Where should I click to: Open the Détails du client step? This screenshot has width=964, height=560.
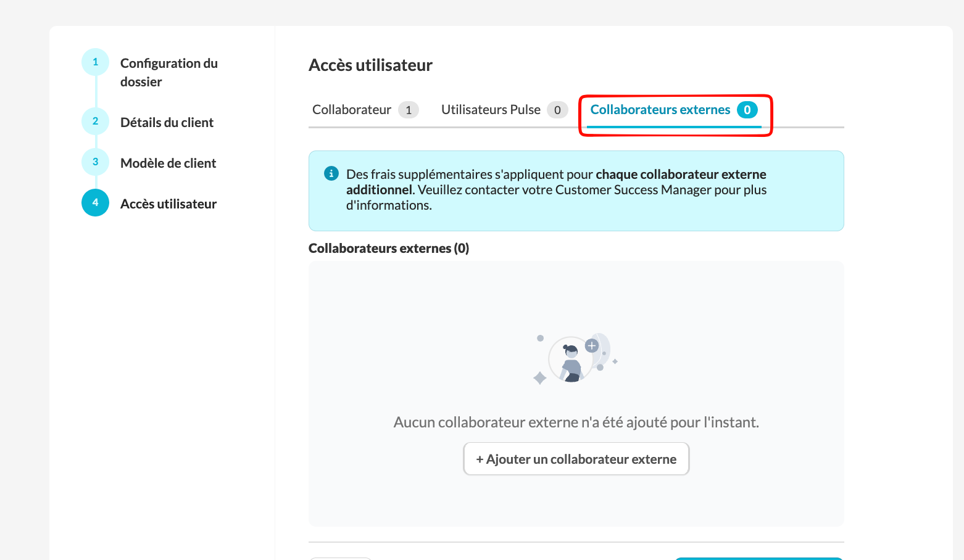[167, 122]
